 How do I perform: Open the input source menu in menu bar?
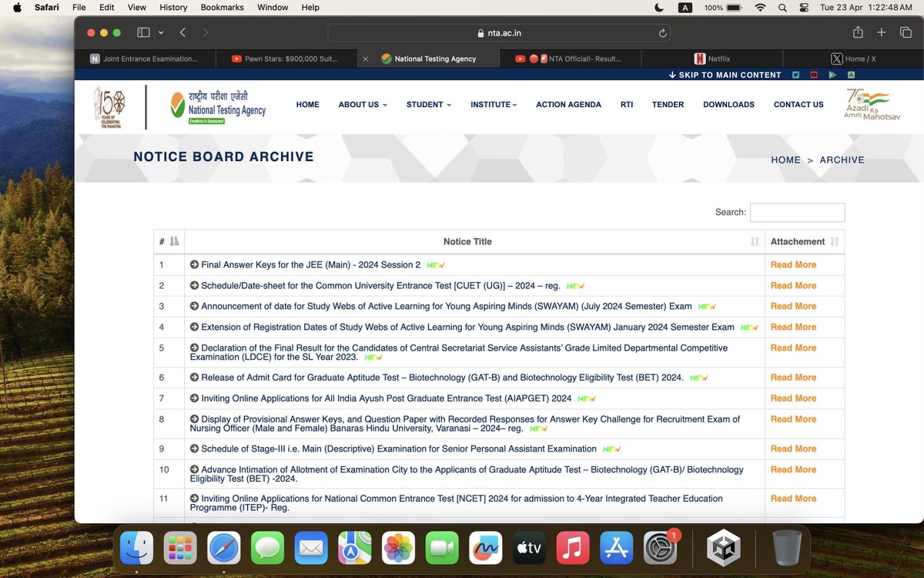click(x=685, y=7)
